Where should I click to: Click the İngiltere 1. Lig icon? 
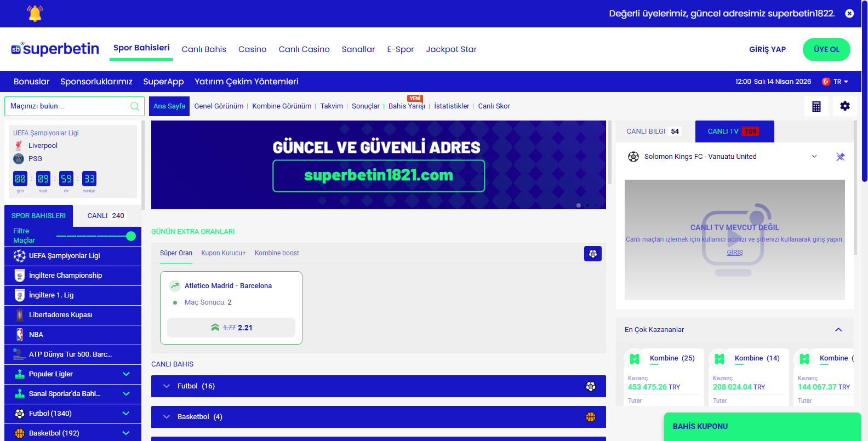coord(20,295)
